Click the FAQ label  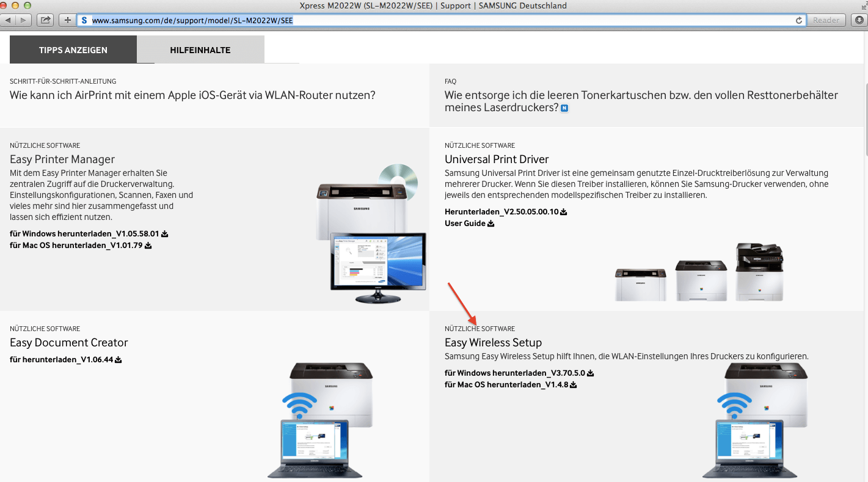pos(450,81)
